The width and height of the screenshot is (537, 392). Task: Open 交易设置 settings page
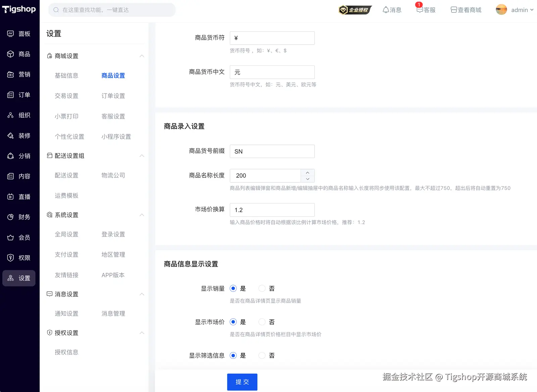click(66, 96)
